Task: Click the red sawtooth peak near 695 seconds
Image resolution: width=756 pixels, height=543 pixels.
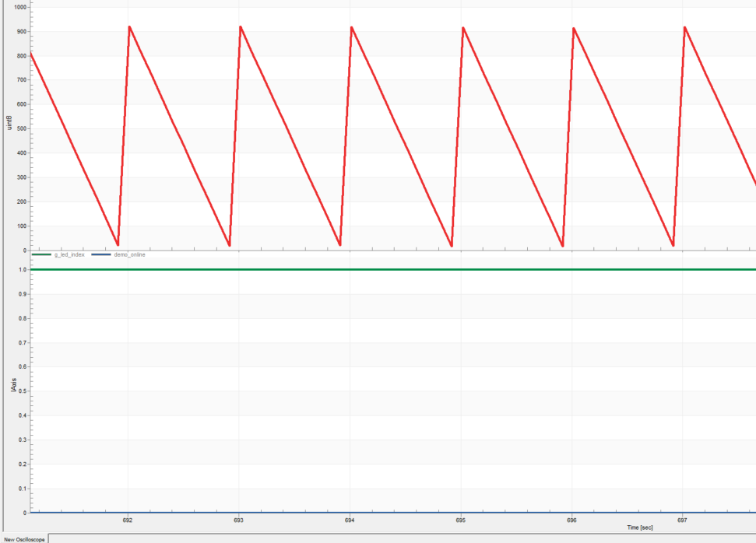Action: 463,28
